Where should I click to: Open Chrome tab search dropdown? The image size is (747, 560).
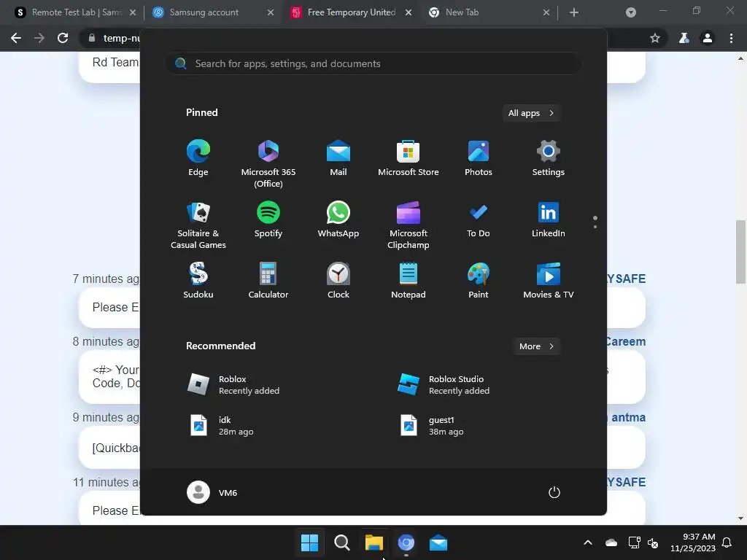(x=631, y=12)
